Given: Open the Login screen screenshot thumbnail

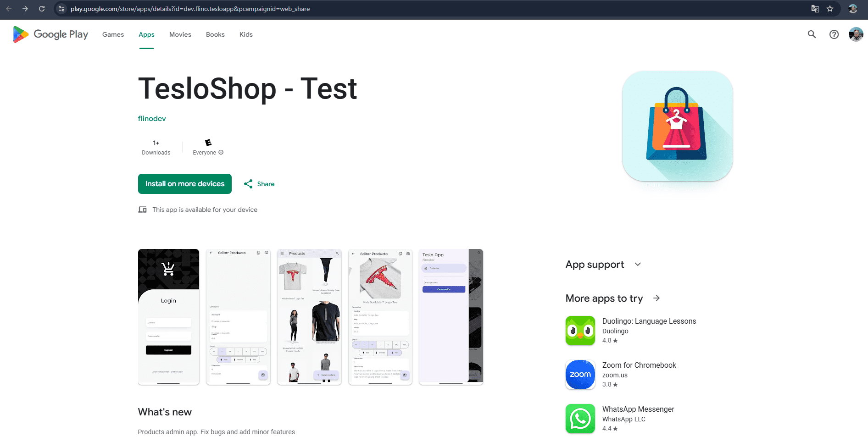Looking at the screenshot, I should coord(169,317).
